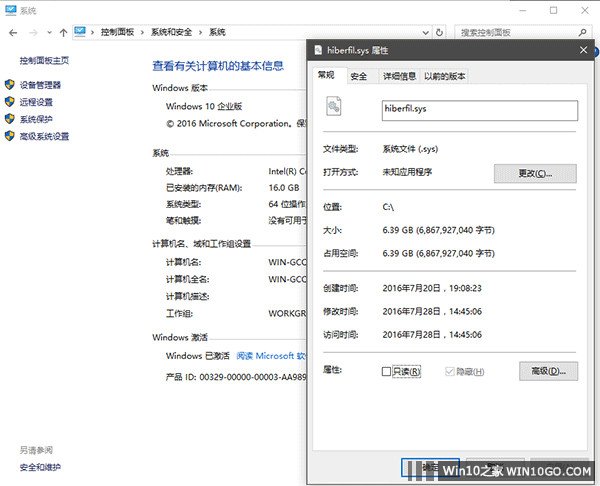The height and width of the screenshot is (486, 600).
Task: Go back using the back arrow
Action: 13,33
